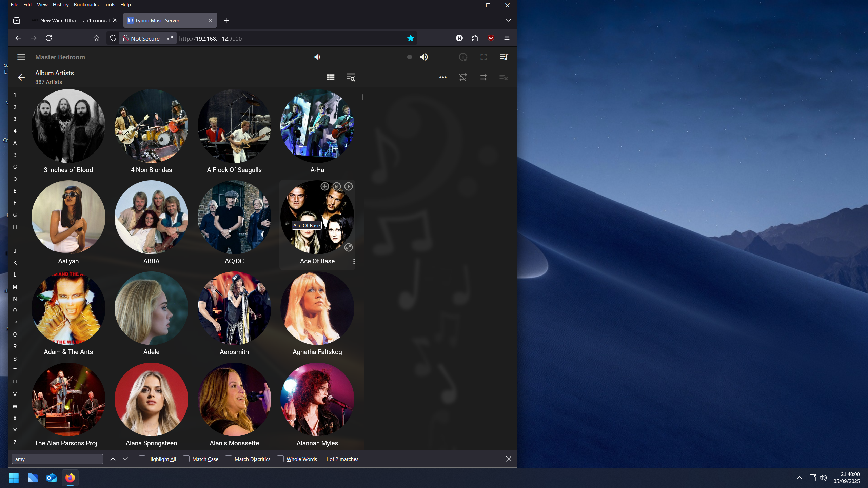Enable Match Case checkbox
The width and height of the screenshot is (868, 488).
186,459
